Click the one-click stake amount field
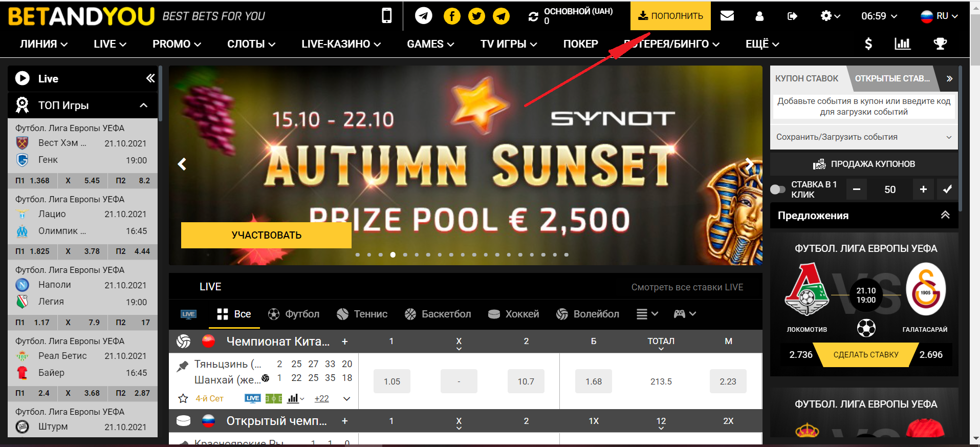Image resolution: width=980 pixels, height=447 pixels. click(x=890, y=189)
